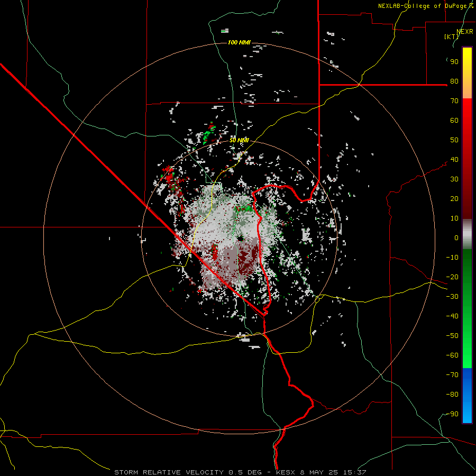Click the yellow top segment of color bar
476x476 pixels.
[467, 73]
